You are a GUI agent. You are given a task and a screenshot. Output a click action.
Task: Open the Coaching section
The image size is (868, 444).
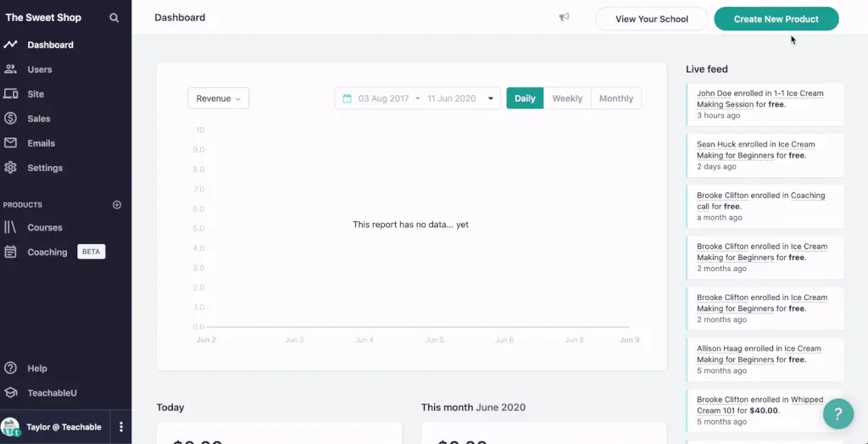[x=47, y=253]
